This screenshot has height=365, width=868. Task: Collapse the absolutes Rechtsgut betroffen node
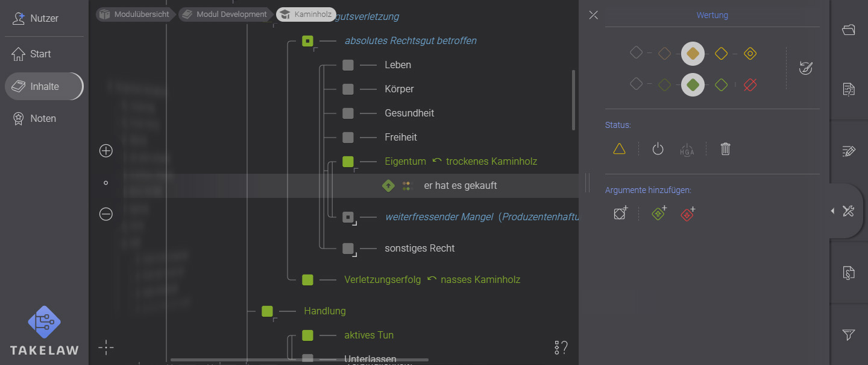coord(307,40)
